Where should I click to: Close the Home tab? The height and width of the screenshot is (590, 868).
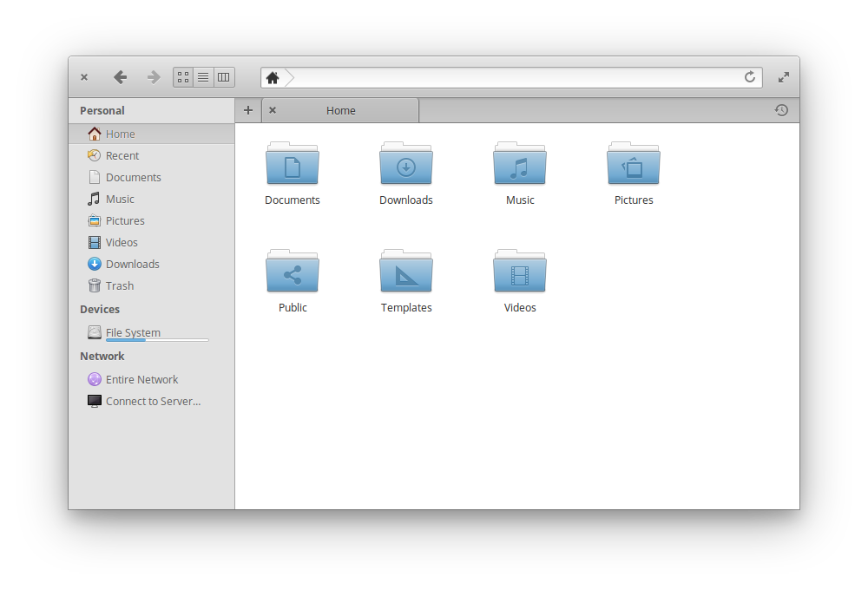273,110
